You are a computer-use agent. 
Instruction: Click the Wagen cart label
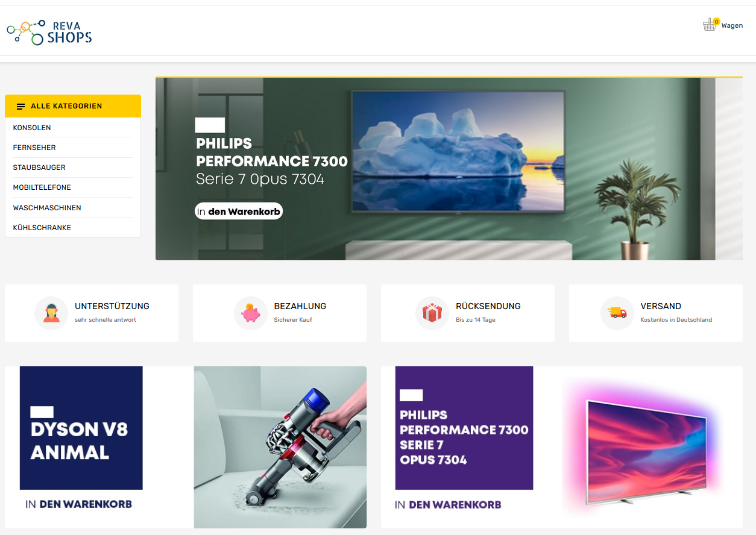point(732,26)
